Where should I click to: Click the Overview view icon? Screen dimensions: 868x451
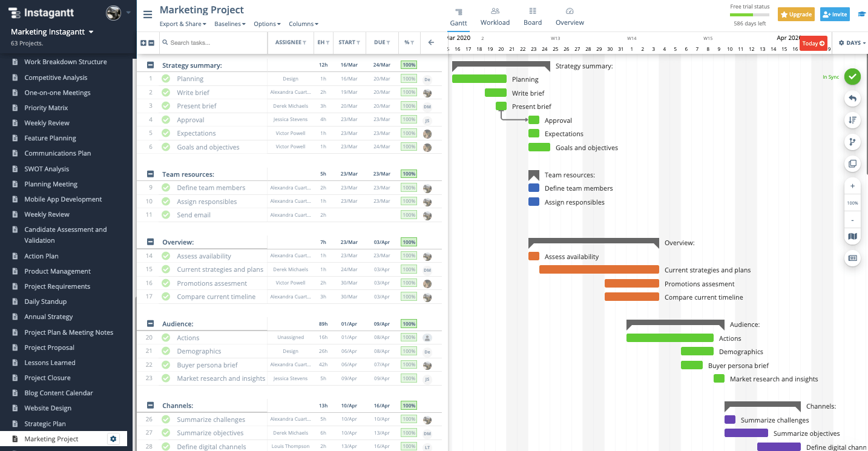(x=569, y=16)
